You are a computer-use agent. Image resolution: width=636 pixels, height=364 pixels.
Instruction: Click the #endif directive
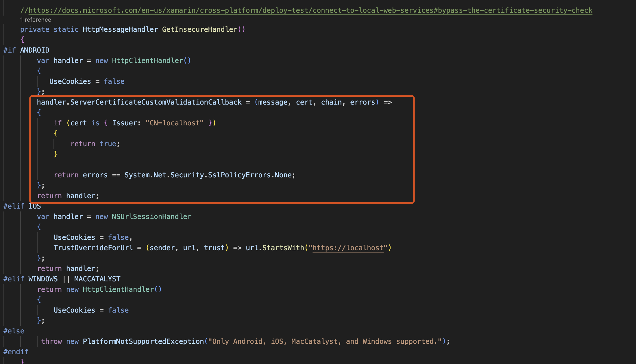tap(16, 352)
